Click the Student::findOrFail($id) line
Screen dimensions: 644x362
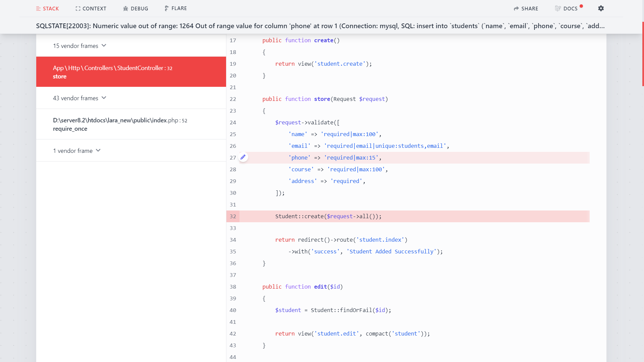coord(333,310)
